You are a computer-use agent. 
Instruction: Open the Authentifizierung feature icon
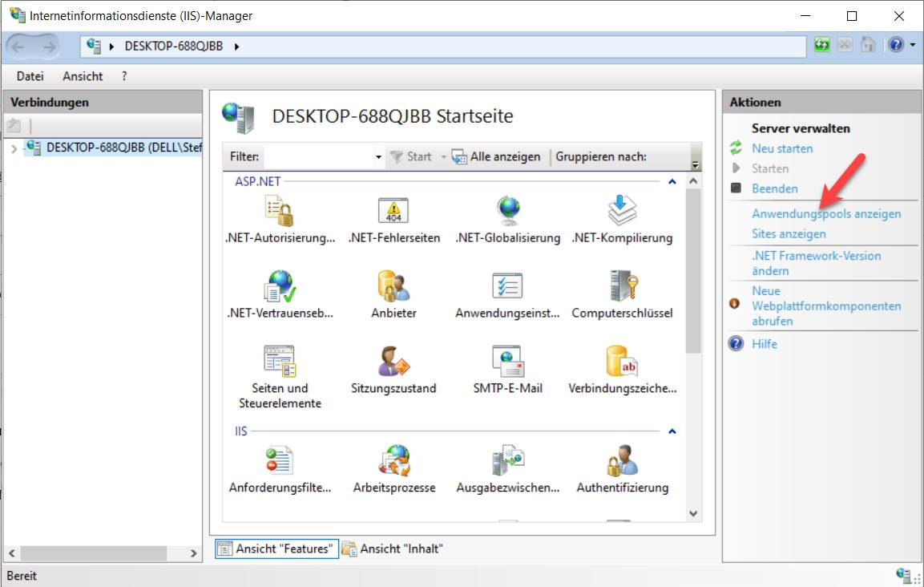(622, 462)
